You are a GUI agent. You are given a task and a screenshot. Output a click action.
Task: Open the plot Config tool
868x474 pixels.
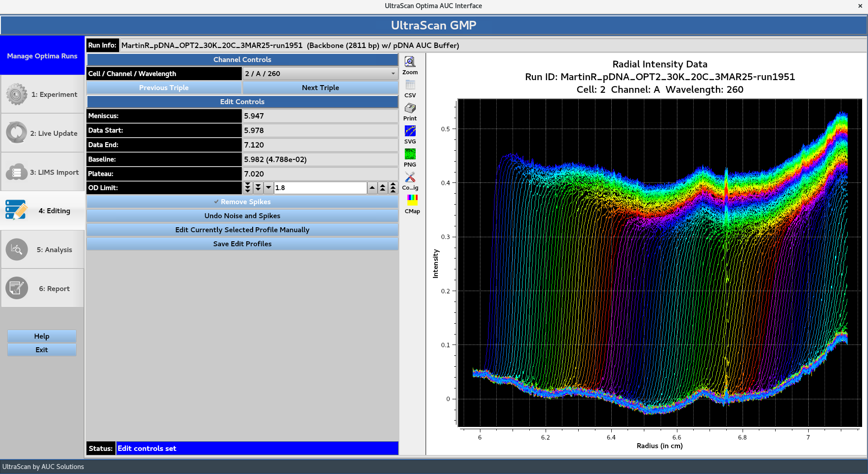point(410,177)
